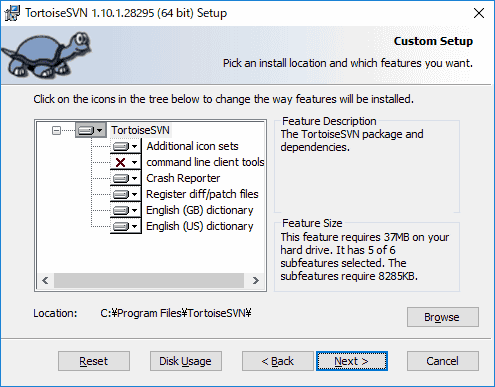Click right arrow of feature tree scrollbar
The height and width of the screenshot is (387, 495).
256,280
